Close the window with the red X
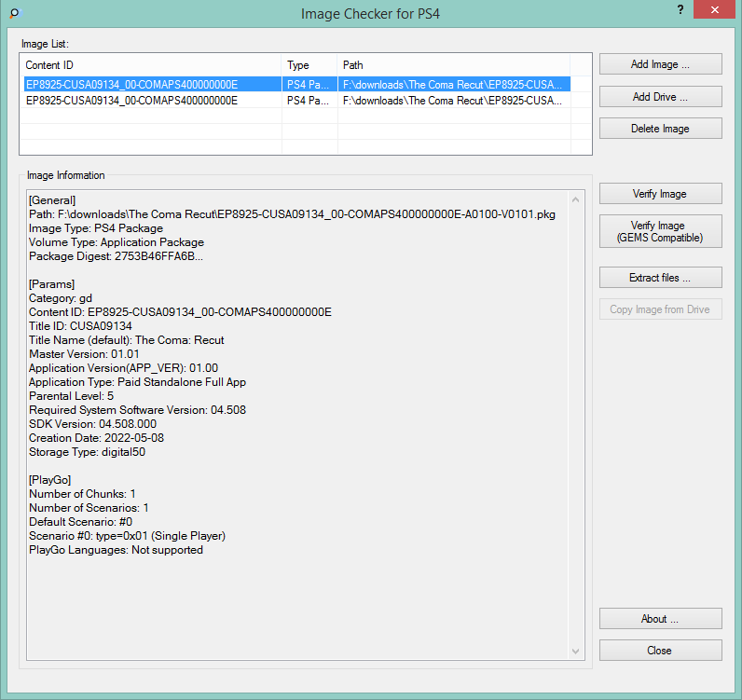 pyautogui.click(x=714, y=9)
